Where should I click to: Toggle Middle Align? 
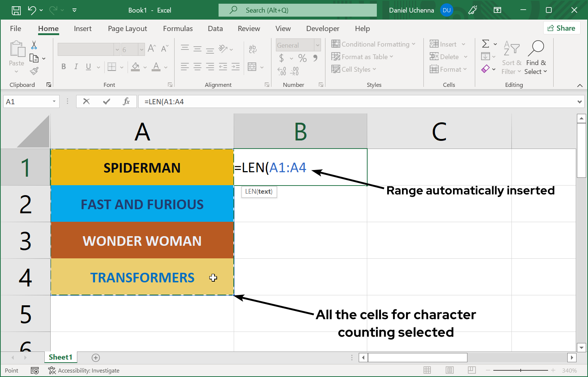coord(197,48)
